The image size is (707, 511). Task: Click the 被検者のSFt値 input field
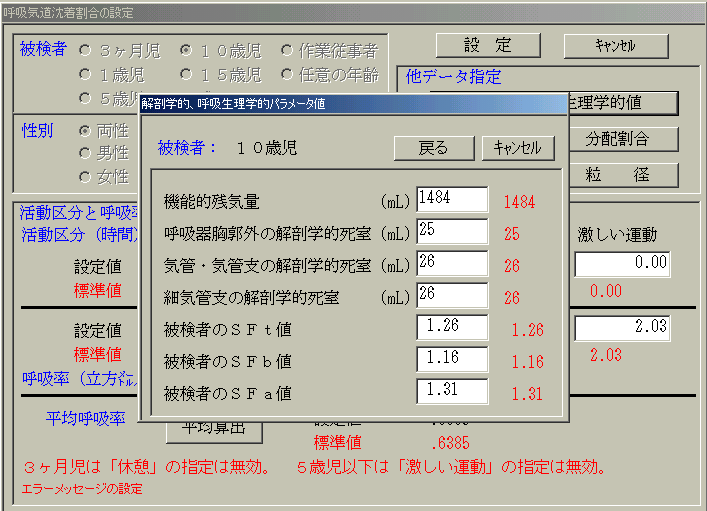[452, 328]
